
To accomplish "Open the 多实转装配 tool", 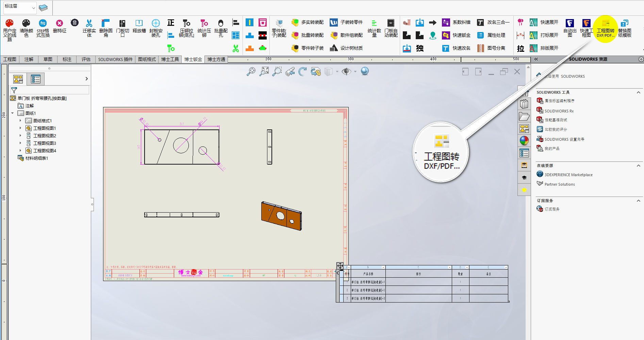I will [308, 22].
